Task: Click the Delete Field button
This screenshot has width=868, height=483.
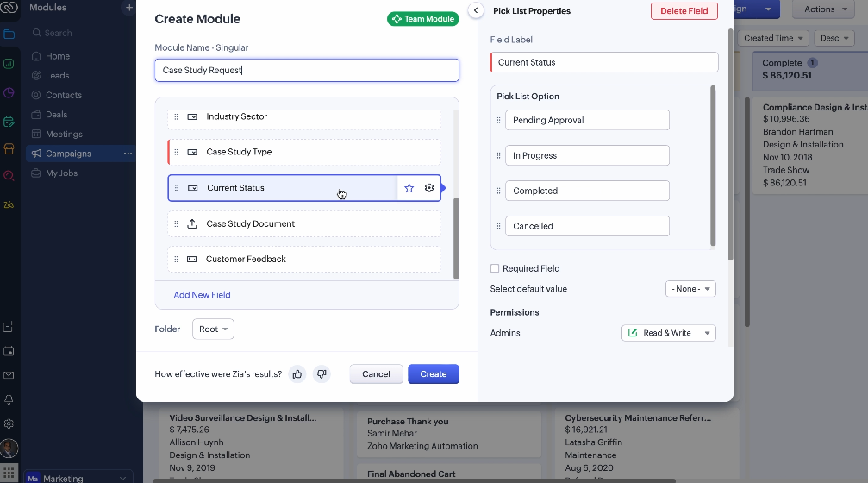Action: [x=684, y=11]
